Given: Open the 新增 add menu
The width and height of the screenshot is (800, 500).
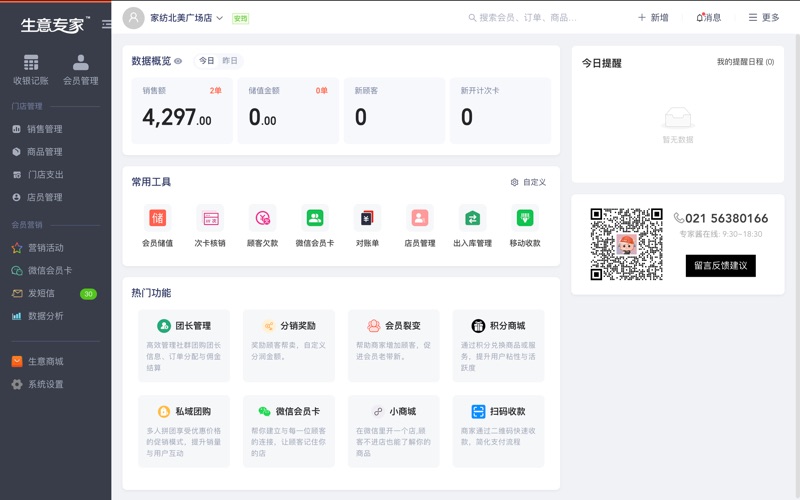Looking at the screenshot, I should point(653,17).
